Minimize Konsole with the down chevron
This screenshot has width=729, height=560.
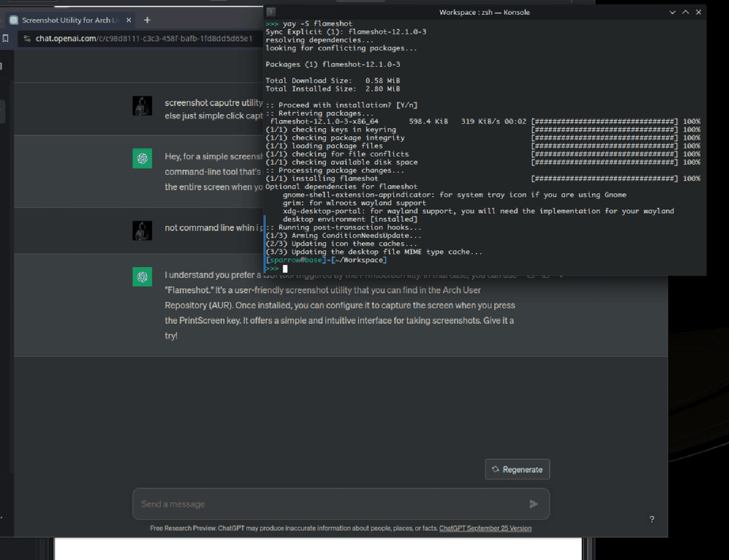pyautogui.click(x=672, y=12)
